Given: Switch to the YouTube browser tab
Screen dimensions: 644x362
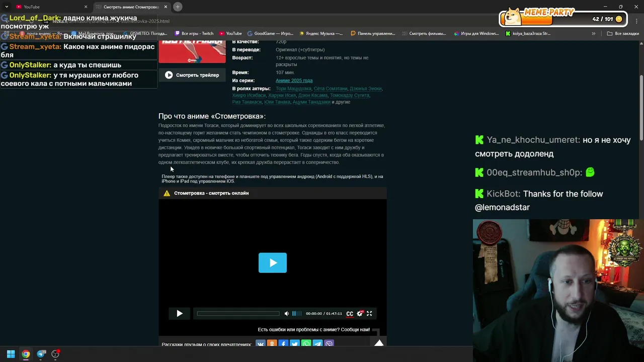Looking at the screenshot, I should tap(50, 7).
